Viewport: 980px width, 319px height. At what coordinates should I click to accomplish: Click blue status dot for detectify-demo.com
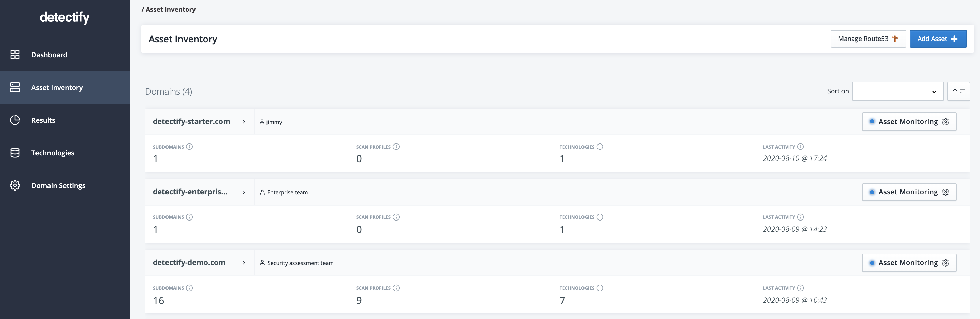[x=872, y=263]
